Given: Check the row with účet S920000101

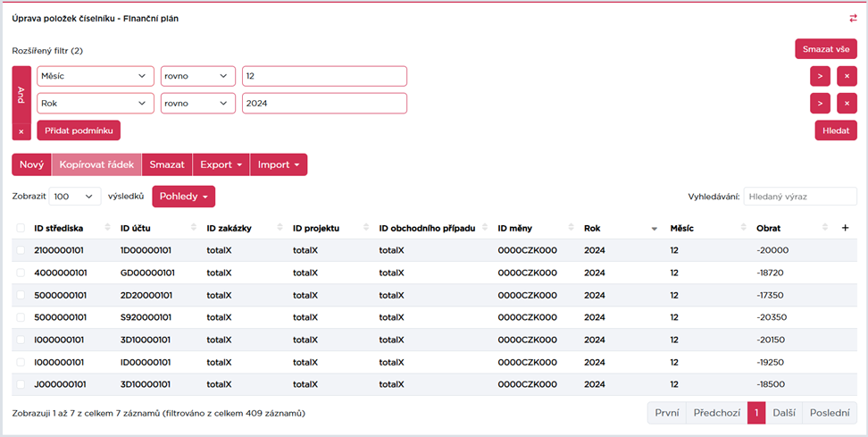Looking at the screenshot, I should [21, 317].
